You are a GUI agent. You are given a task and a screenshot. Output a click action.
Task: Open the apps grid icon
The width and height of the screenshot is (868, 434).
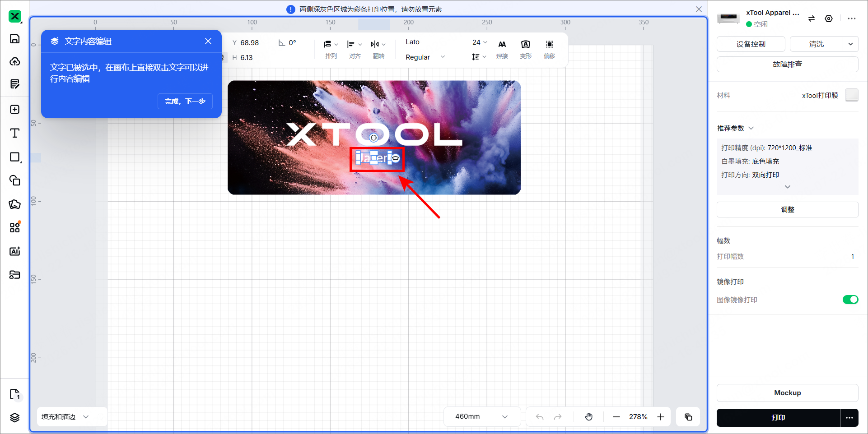tap(15, 227)
